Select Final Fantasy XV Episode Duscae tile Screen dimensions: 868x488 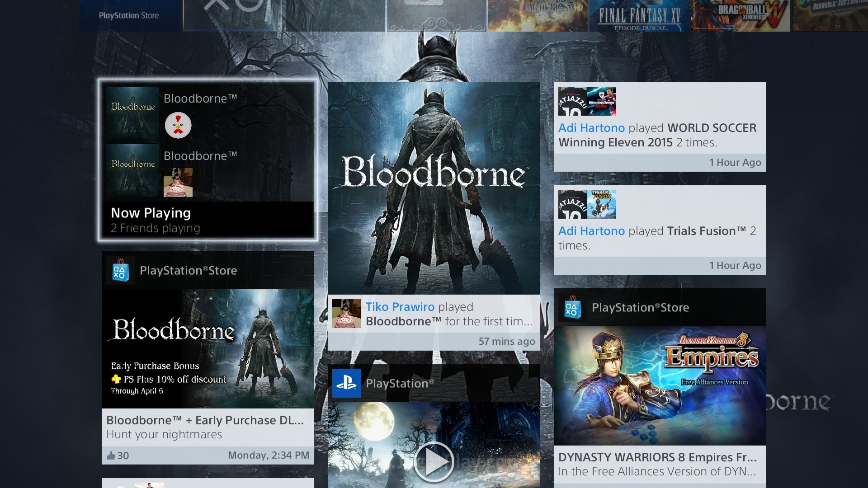click(x=640, y=15)
